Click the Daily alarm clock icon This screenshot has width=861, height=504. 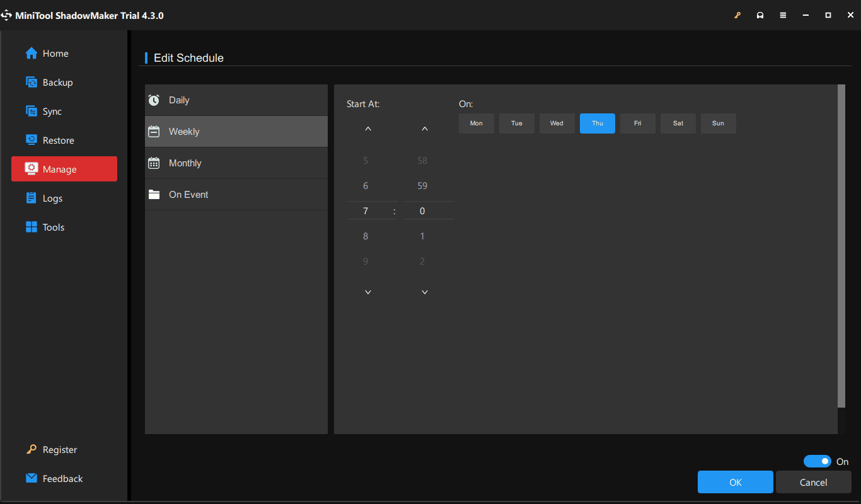[154, 100]
